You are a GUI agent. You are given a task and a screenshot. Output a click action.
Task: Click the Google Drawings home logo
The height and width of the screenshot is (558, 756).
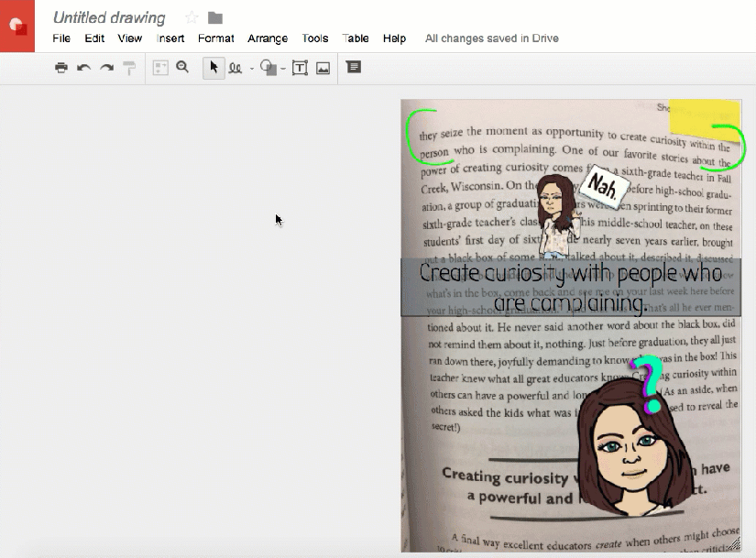pyautogui.click(x=17, y=26)
